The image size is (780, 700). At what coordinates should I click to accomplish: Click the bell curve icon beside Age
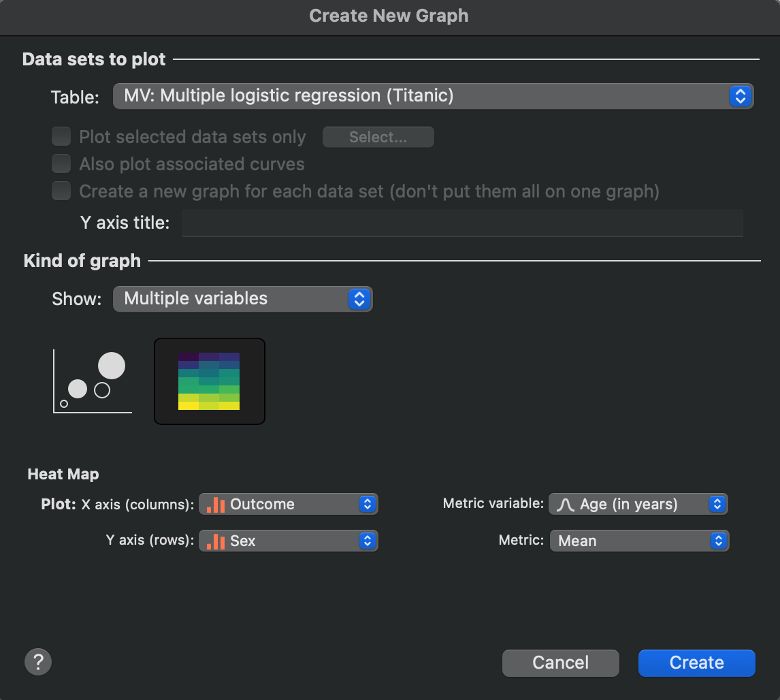point(566,505)
